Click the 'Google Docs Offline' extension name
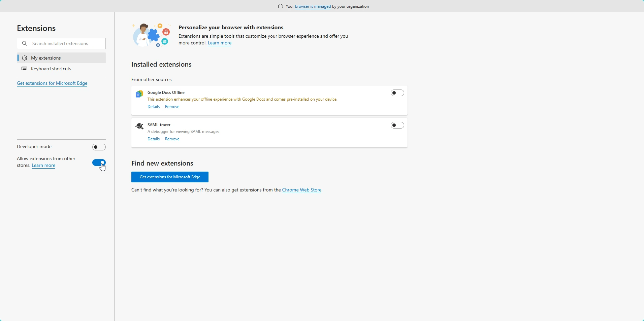The height and width of the screenshot is (321, 644). pos(166,93)
